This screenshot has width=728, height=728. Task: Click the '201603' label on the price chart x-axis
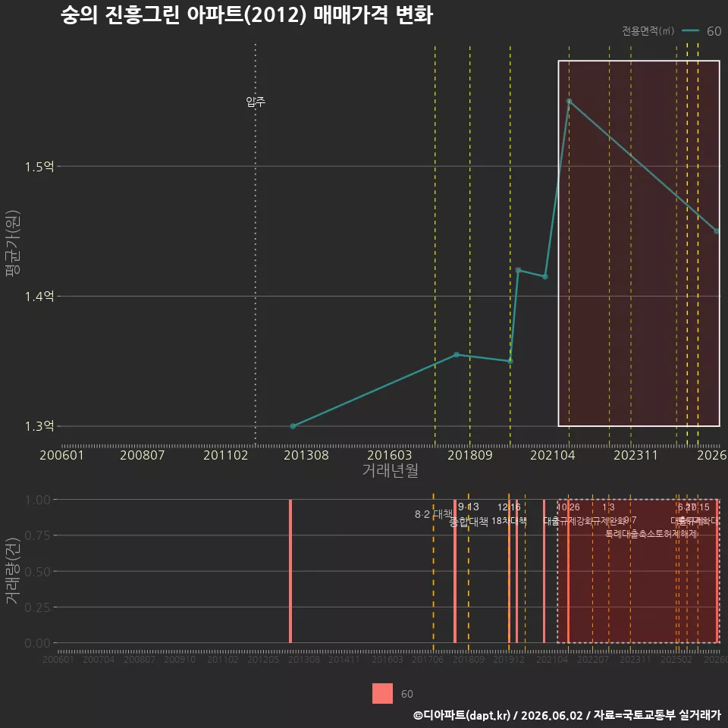[390, 455]
